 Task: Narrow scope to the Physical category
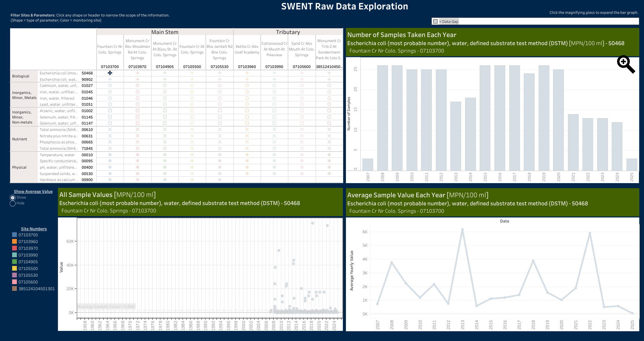(x=19, y=167)
